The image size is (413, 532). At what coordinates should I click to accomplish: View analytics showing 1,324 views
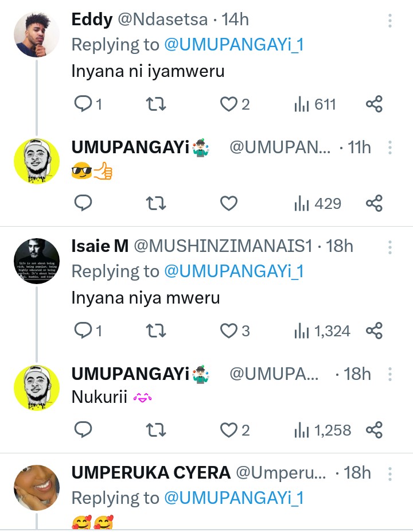[322, 331]
